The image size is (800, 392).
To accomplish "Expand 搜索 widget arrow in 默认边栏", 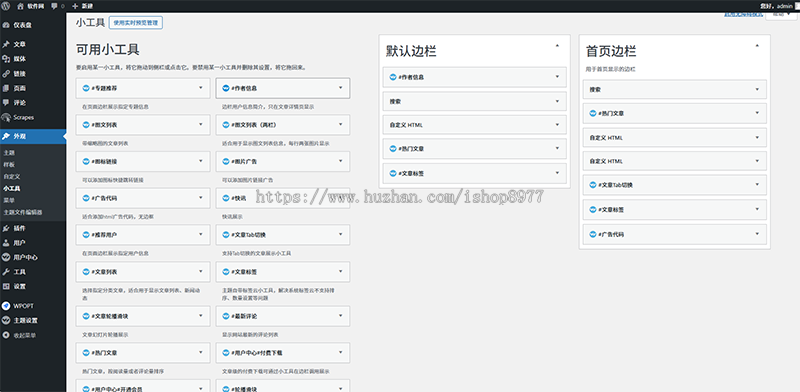I will 557,101.
